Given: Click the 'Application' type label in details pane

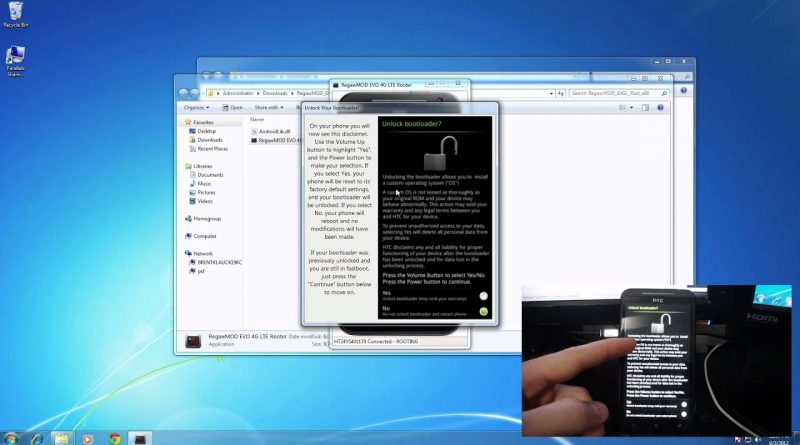Looking at the screenshot, I should click(x=221, y=344).
